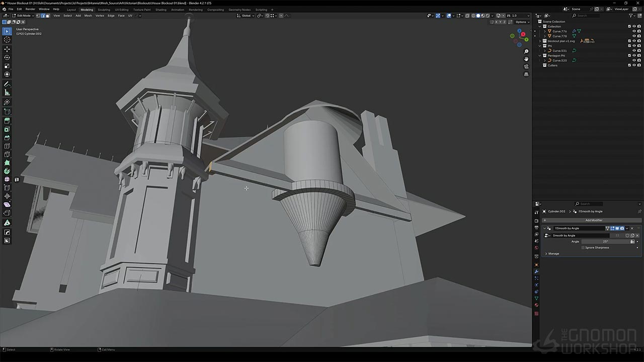Select the Measure tool

[x=7, y=93]
